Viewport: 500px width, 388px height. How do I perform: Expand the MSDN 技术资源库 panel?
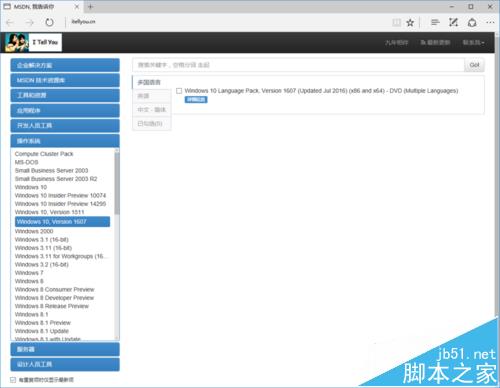tap(65, 80)
